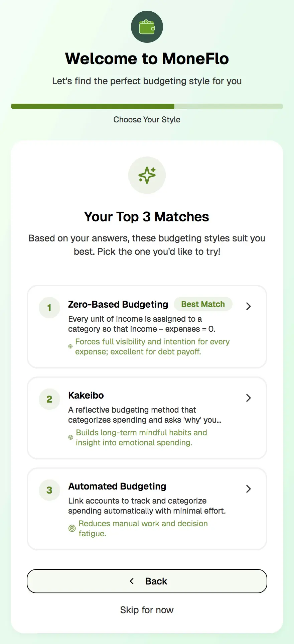The width and height of the screenshot is (294, 644).
Task: Select the number 1 badge on Zero-Based Budgeting
Action: [x=49, y=308]
